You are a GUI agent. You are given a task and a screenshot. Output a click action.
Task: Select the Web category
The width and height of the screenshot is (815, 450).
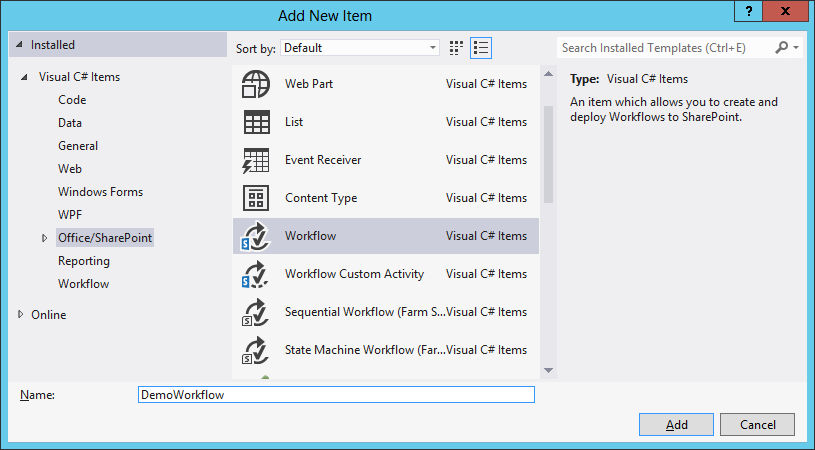[70, 168]
